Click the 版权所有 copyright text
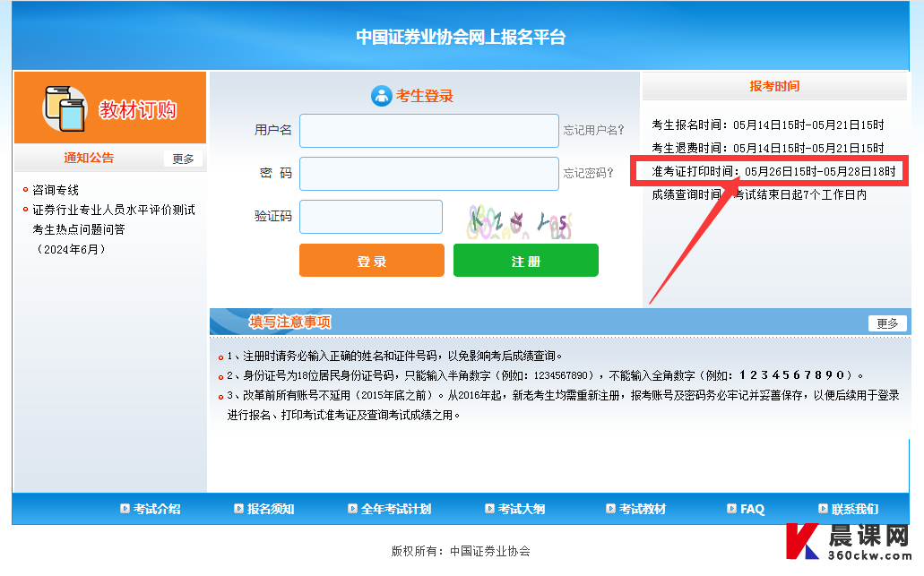Screen dimensions: 924x576 coord(461,551)
